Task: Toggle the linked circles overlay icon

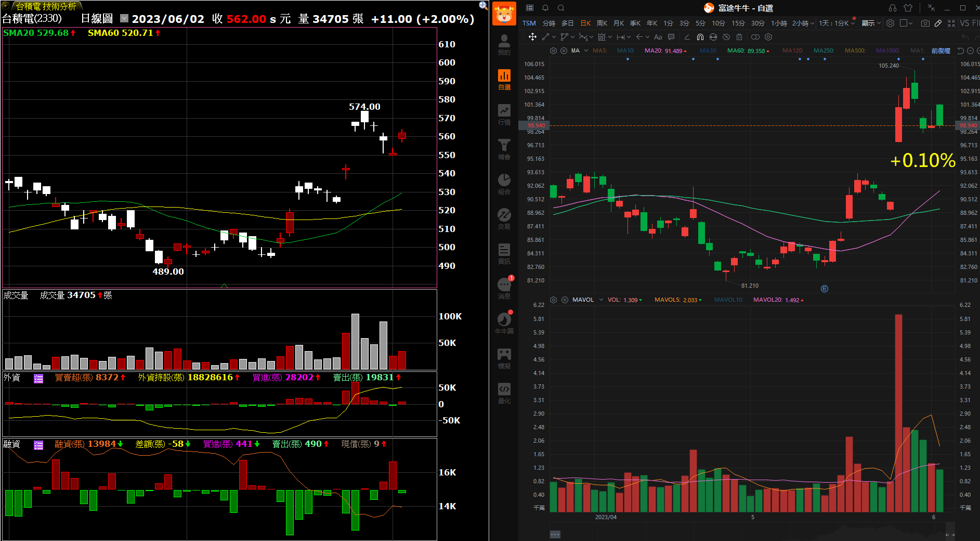Action: coord(755,37)
